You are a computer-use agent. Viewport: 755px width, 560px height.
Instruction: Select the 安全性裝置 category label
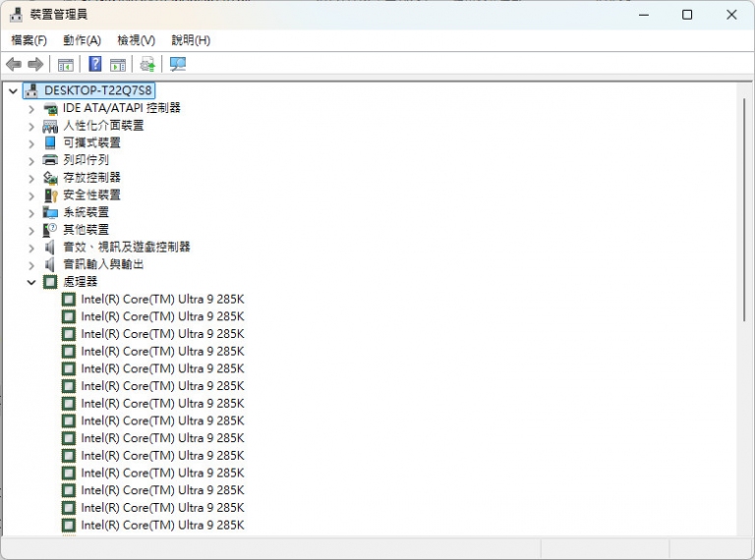coord(92,195)
